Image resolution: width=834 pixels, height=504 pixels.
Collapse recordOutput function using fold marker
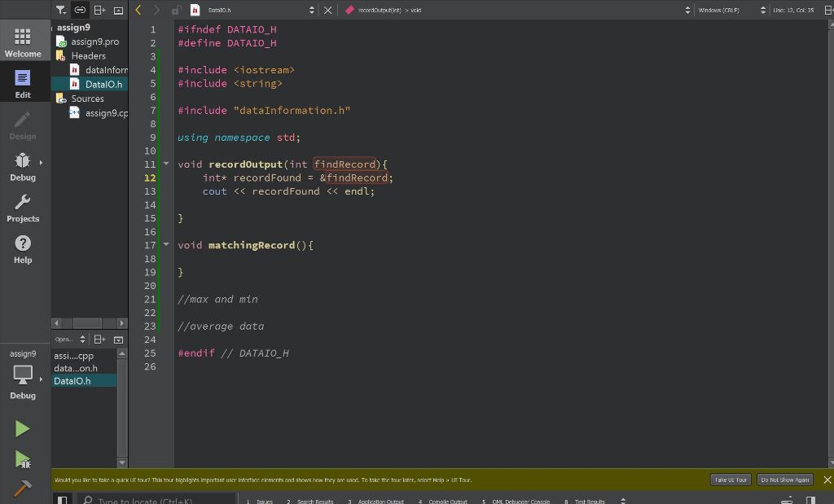(x=165, y=164)
